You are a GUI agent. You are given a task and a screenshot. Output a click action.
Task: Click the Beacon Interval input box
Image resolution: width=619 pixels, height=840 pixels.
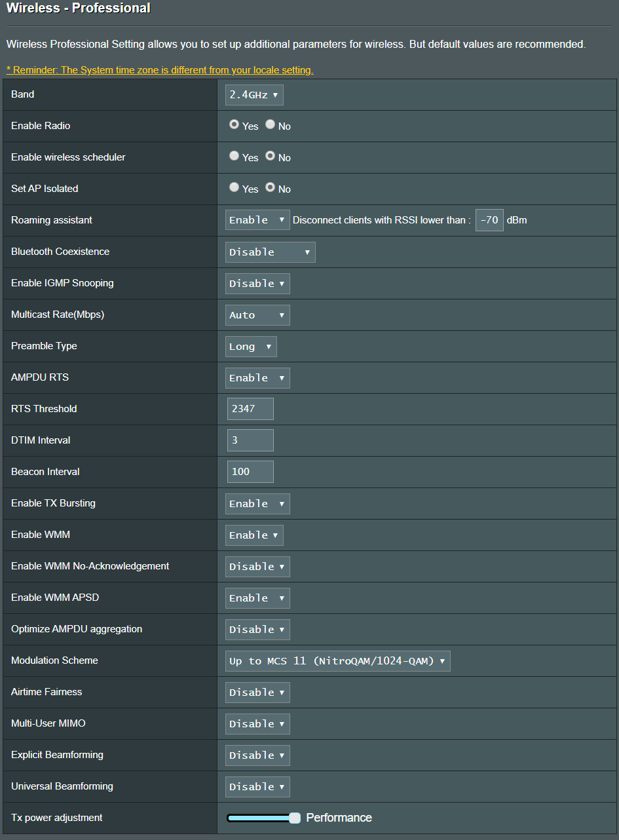(250, 472)
